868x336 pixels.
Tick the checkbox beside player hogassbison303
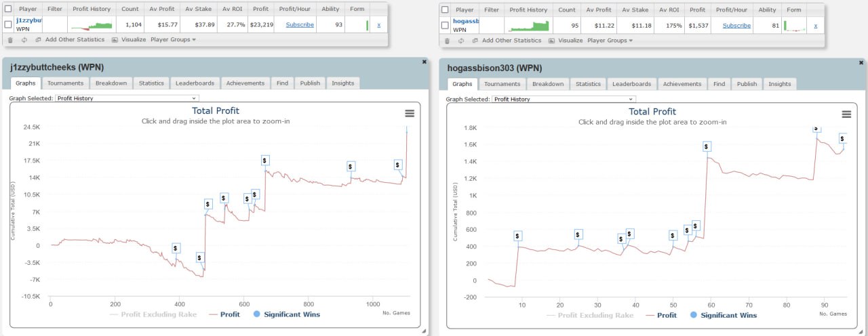pos(445,25)
